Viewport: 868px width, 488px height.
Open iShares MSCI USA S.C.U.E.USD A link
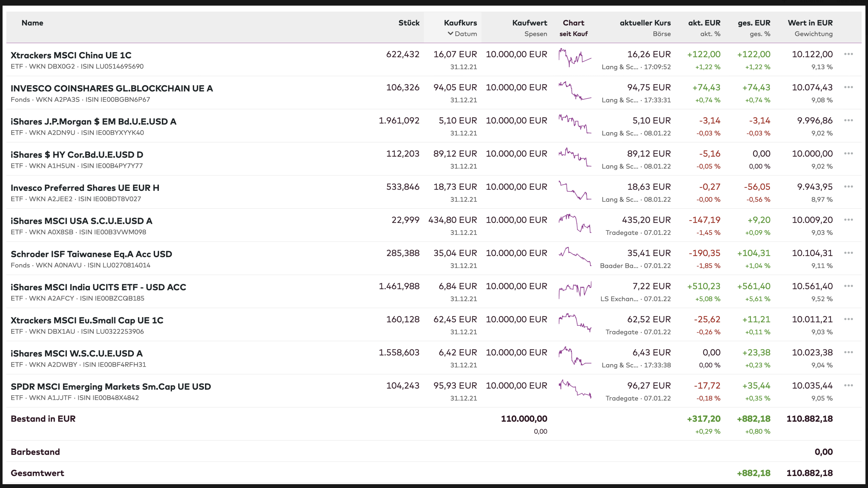81,221
